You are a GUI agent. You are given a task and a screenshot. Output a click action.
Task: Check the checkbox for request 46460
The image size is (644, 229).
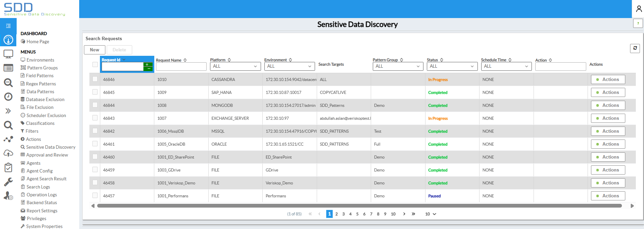[95, 157]
